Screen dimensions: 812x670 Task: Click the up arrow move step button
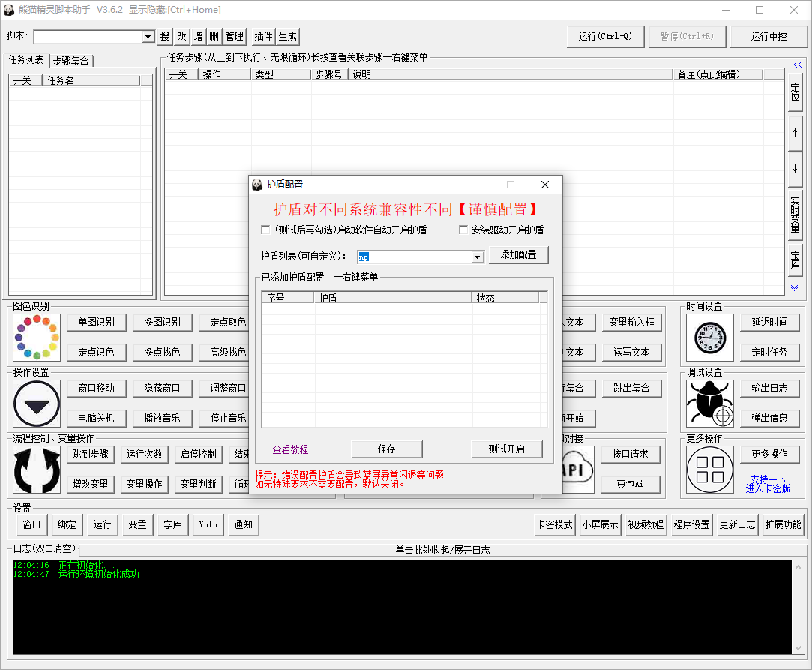coord(795,132)
